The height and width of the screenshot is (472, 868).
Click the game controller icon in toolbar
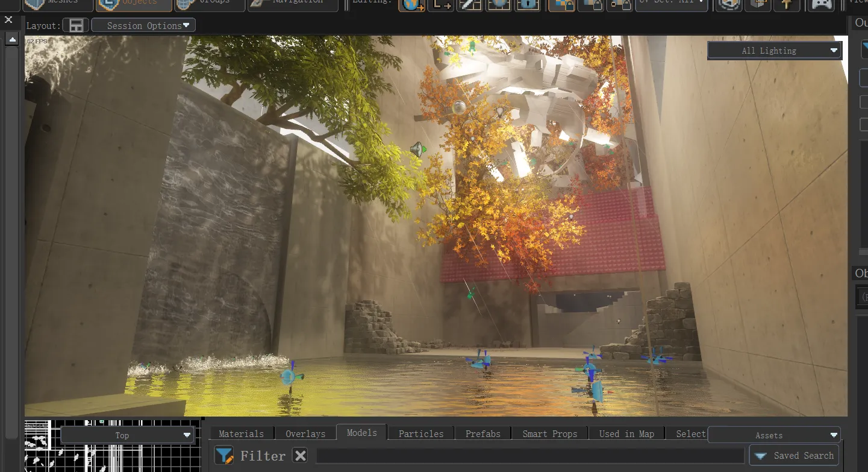821,5
